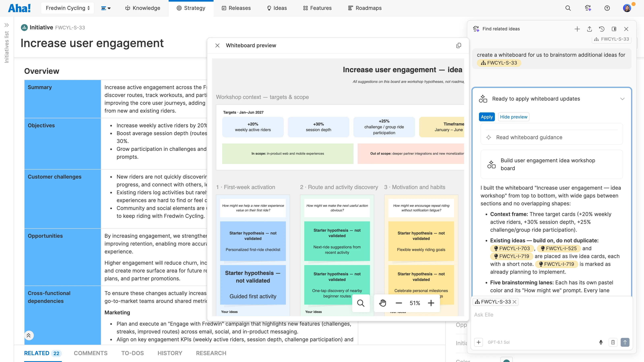Image resolution: width=644 pixels, height=362 pixels.
Task: Open the user profile avatar
Action: click(627, 8)
